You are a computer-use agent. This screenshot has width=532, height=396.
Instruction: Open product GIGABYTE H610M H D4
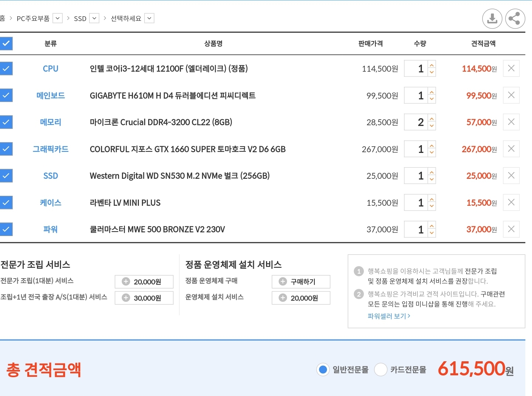(x=173, y=96)
